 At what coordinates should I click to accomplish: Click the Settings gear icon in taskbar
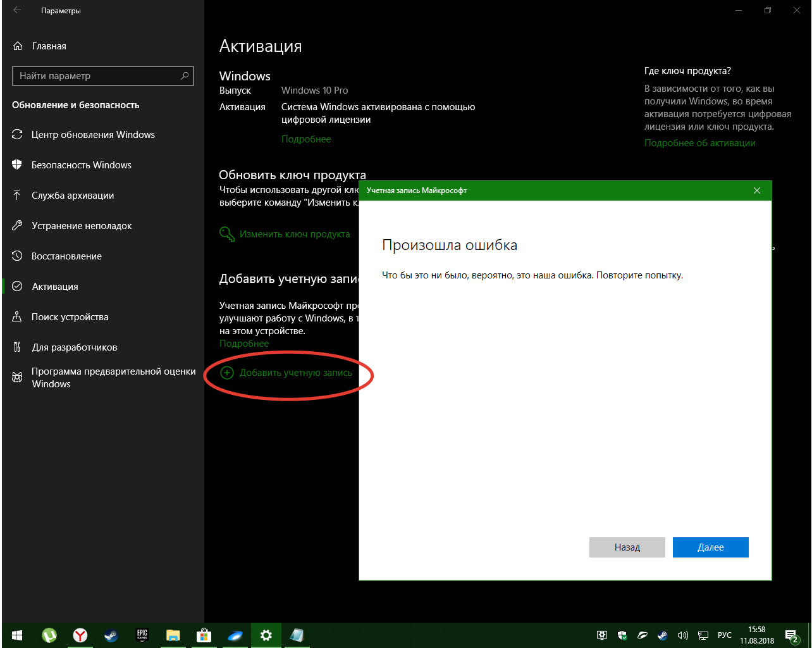coord(266,635)
